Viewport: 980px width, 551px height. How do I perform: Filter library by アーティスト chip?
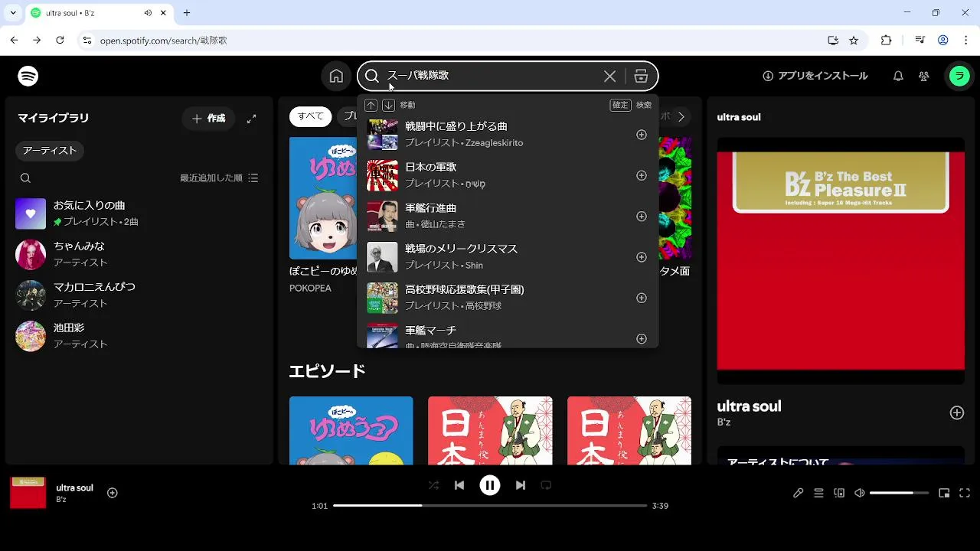click(50, 151)
